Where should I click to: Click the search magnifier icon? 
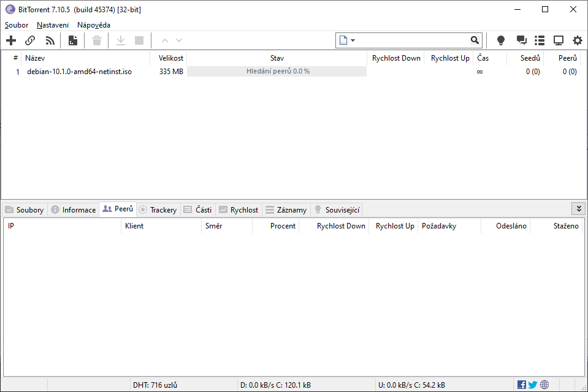tap(475, 40)
